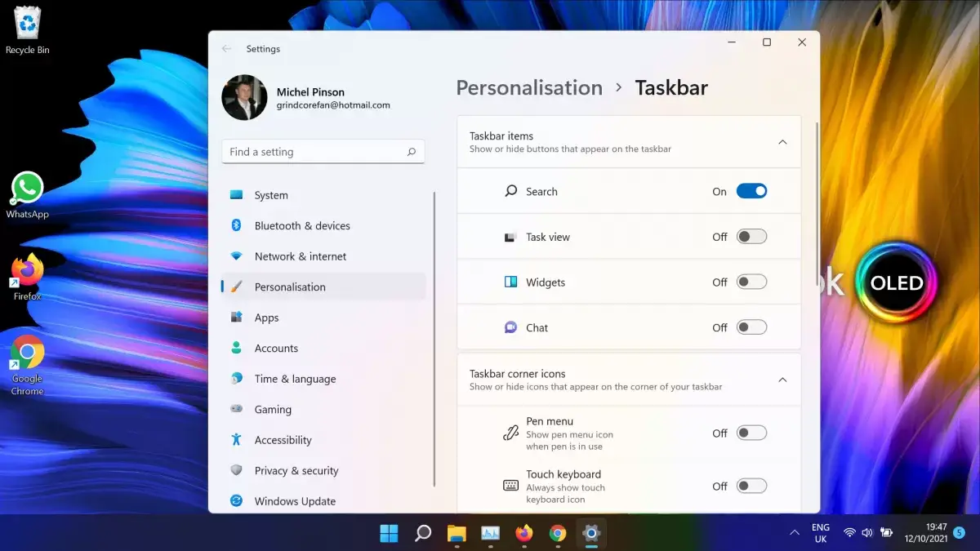Open the System settings icon
The width and height of the screenshot is (980, 551).
coord(236,195)
